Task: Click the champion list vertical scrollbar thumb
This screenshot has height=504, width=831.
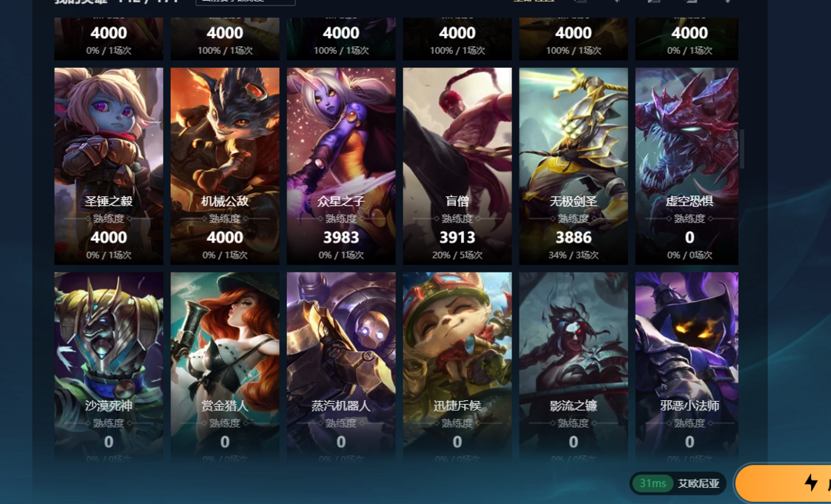Action: tap(742, 149)
